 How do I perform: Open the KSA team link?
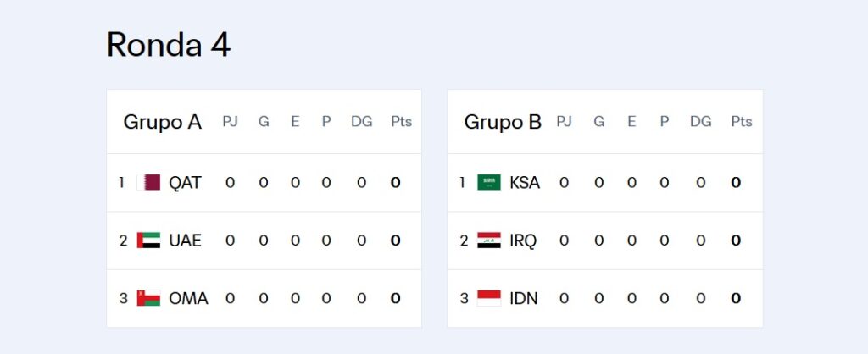tap(524, 183)
